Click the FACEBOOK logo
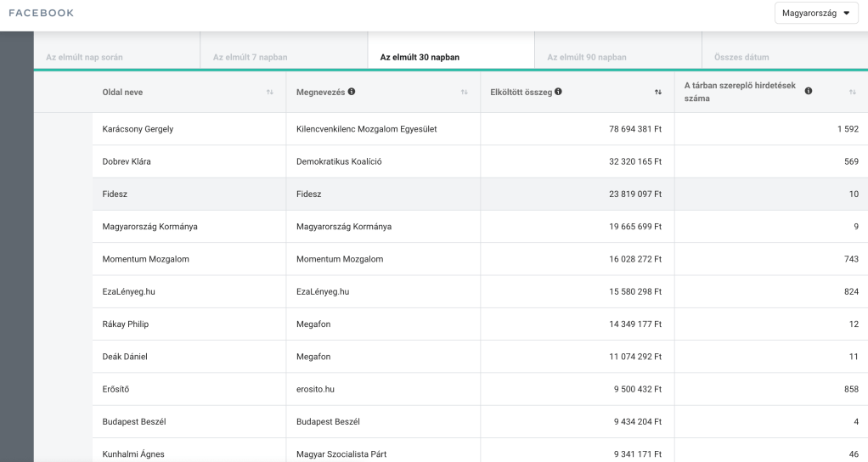 [41, 14]
